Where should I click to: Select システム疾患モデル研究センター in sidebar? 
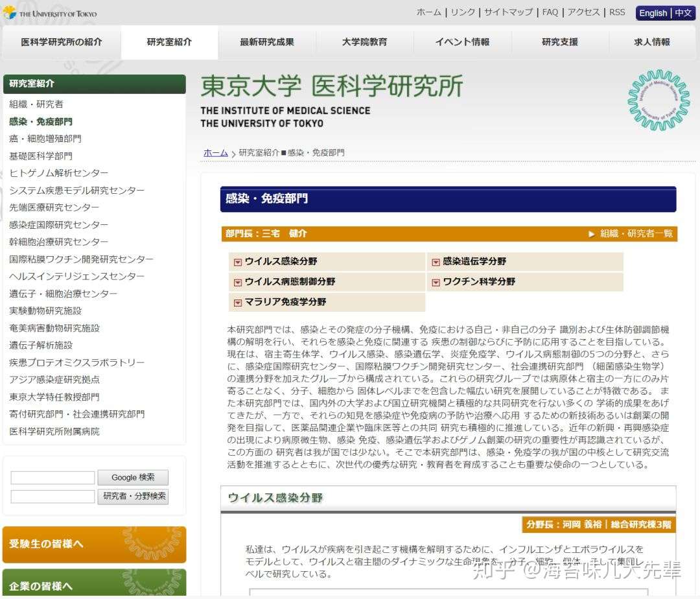coord(76,190)
